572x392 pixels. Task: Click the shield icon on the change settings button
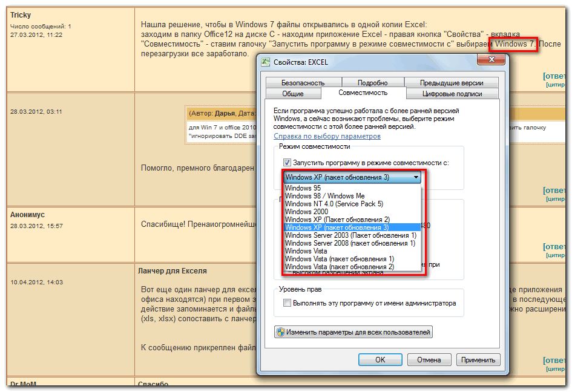280,332
